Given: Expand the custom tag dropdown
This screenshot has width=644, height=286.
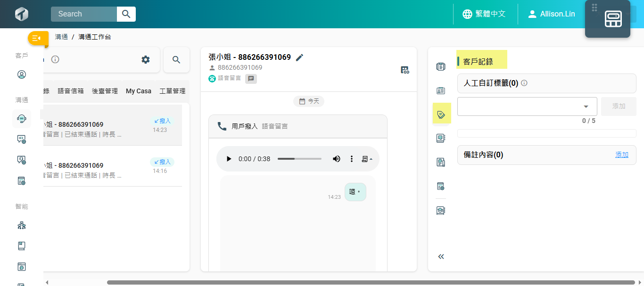Looking at the screenshot, I should (x=586, y=106).
